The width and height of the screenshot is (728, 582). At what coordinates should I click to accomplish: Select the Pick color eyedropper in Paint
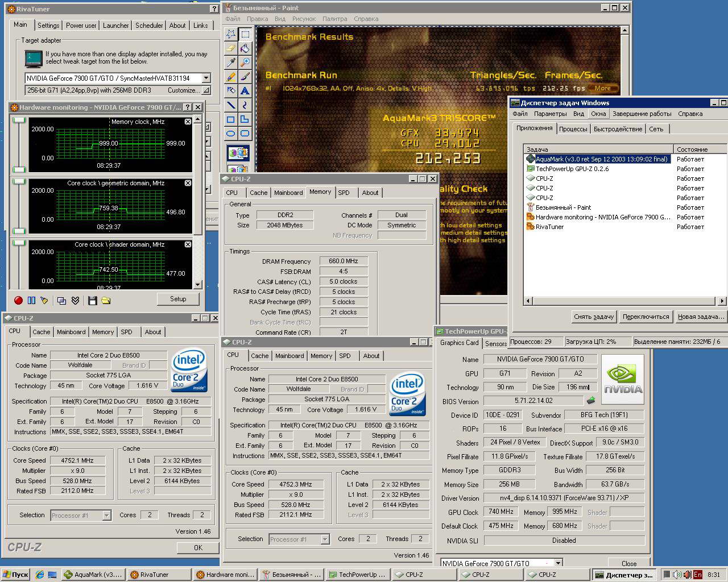231,63
